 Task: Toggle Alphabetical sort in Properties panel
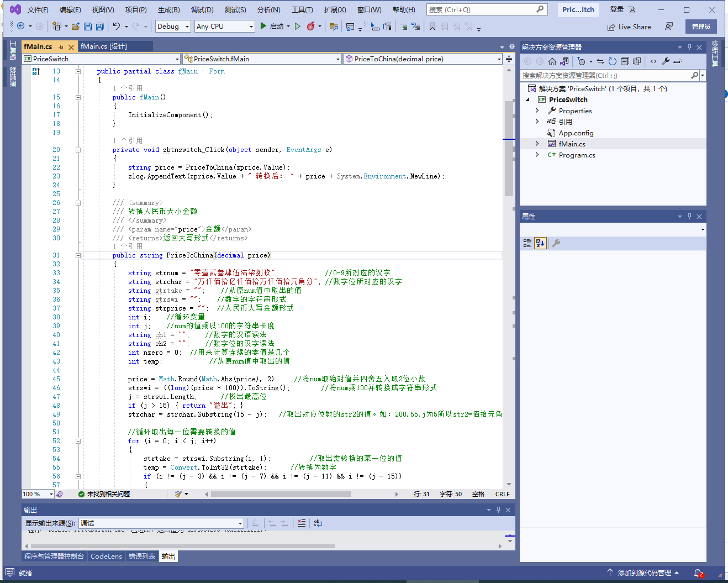click(540, 243)
